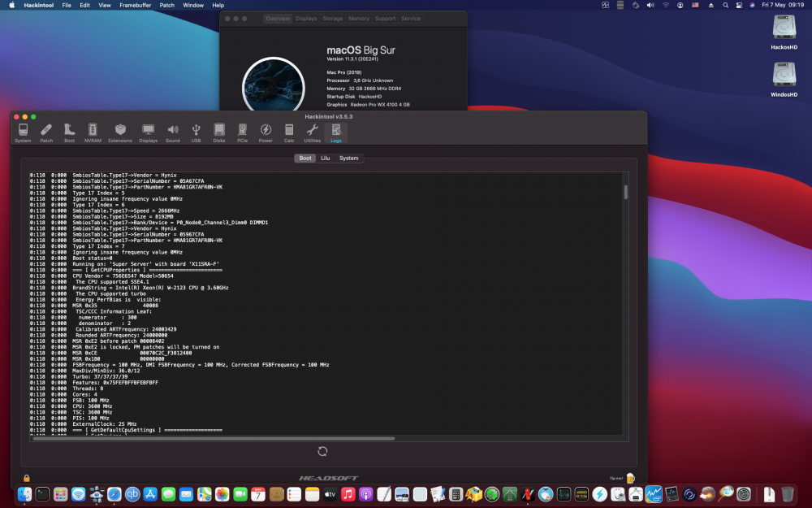
Task: Open Calculator from the Dock
Action: [x=456, y=494]
